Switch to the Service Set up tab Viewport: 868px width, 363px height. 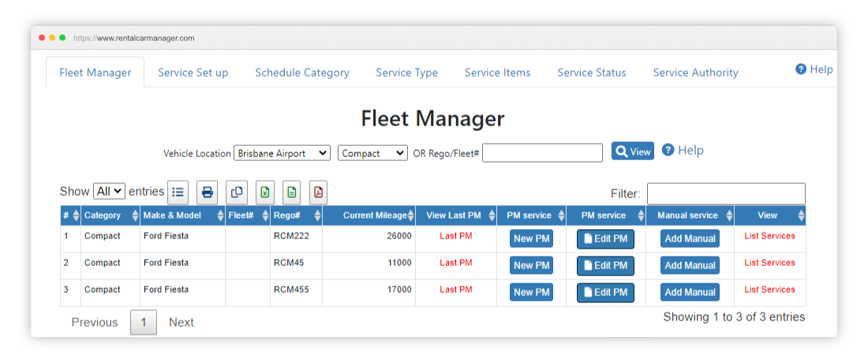coord(193,73)
